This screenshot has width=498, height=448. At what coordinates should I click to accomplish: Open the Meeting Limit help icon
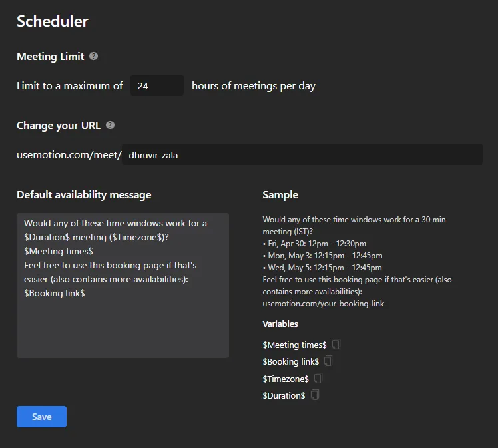point(93,56)
